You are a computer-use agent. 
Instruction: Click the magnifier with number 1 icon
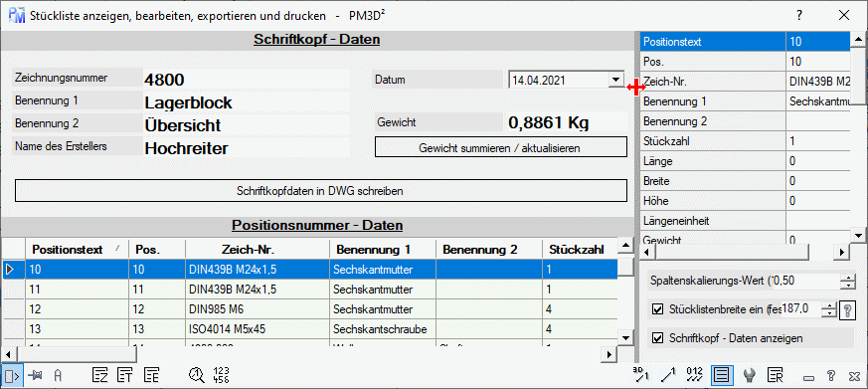[197, 375]
